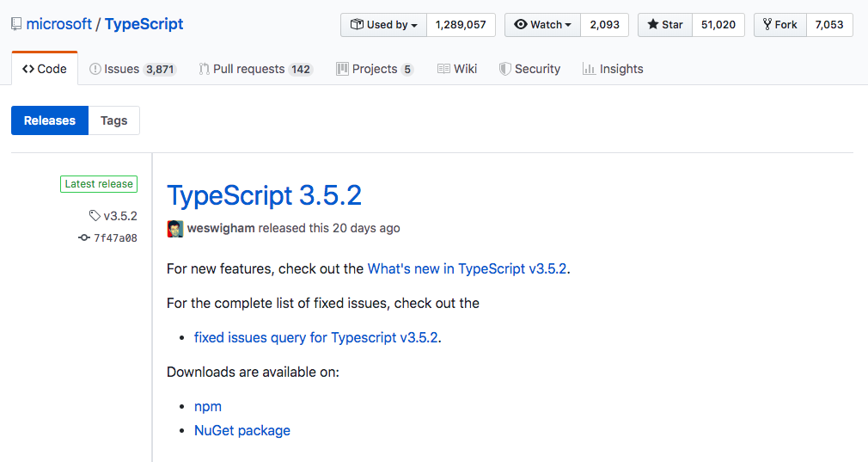Image resolution: width=868 pixels, height=462 pixels.
Task: Click the repository book icon beside microsoft
Action: click(16, 24)
